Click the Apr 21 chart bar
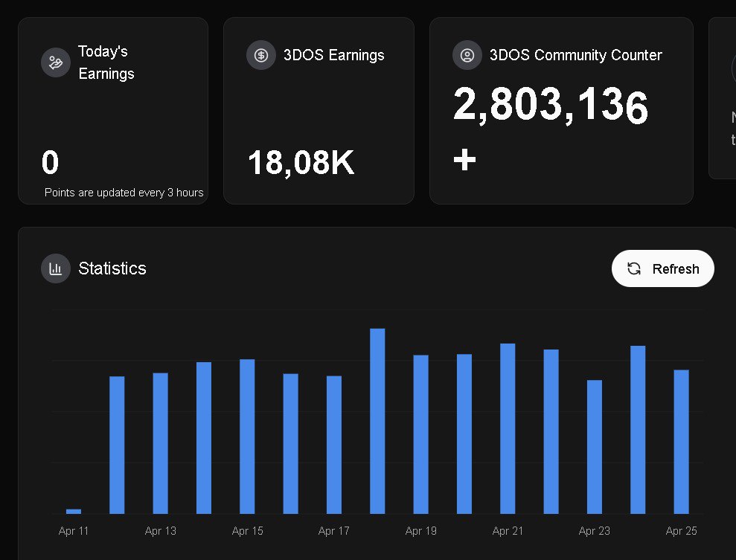The height and width of the screenshot is (560, 736). 508,428
